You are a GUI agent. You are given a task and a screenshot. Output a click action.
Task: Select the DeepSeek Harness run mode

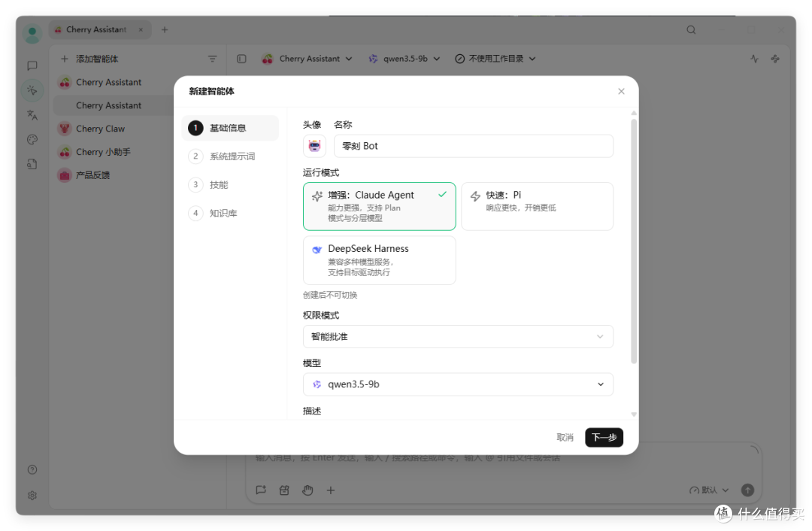[379, 260]
